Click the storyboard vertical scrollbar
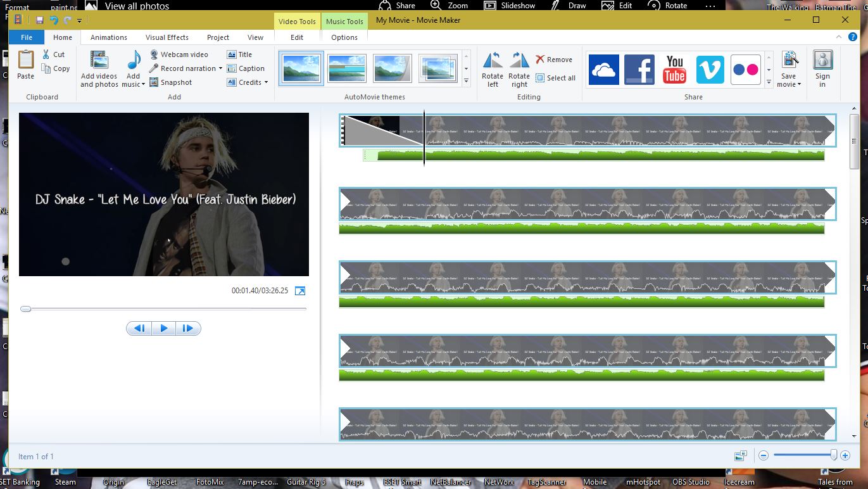868x489 pixels. [x=855, y=141]
